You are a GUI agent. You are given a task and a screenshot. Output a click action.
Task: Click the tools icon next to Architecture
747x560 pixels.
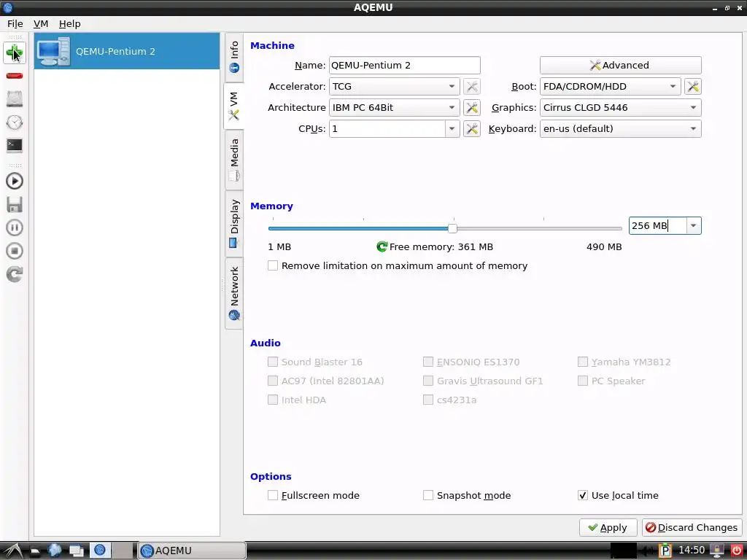click(x=472, y=108)
